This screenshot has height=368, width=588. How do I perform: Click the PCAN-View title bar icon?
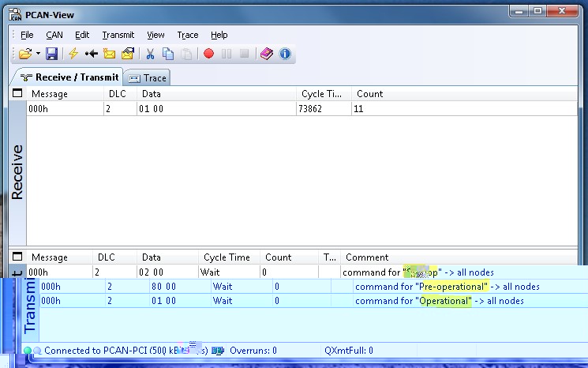click(15, 15)
